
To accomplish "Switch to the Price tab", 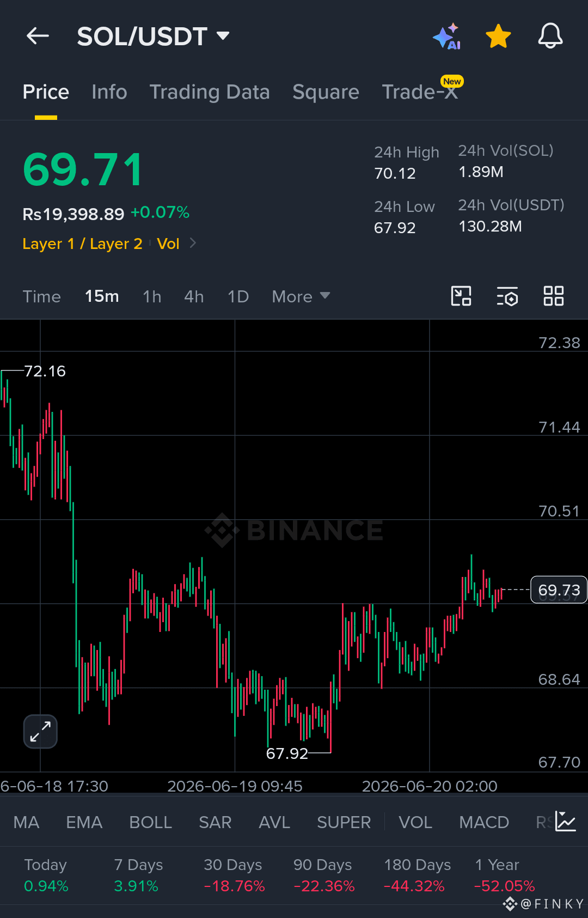I will [46, 92].
